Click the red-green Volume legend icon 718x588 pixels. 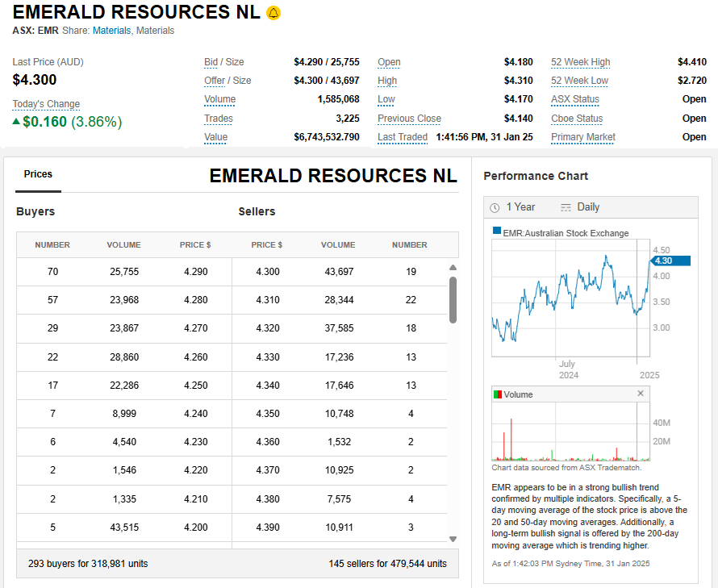[x=498, y=394]
